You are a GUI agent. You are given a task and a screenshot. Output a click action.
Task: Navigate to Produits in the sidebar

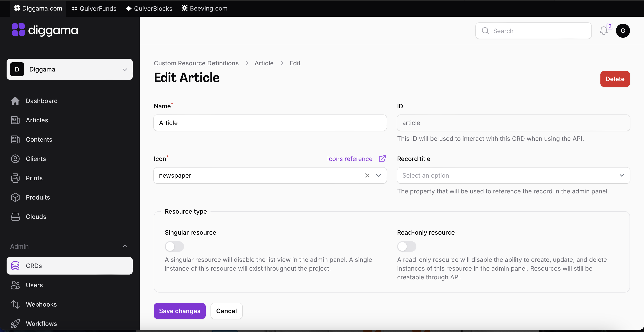[38, 197]
